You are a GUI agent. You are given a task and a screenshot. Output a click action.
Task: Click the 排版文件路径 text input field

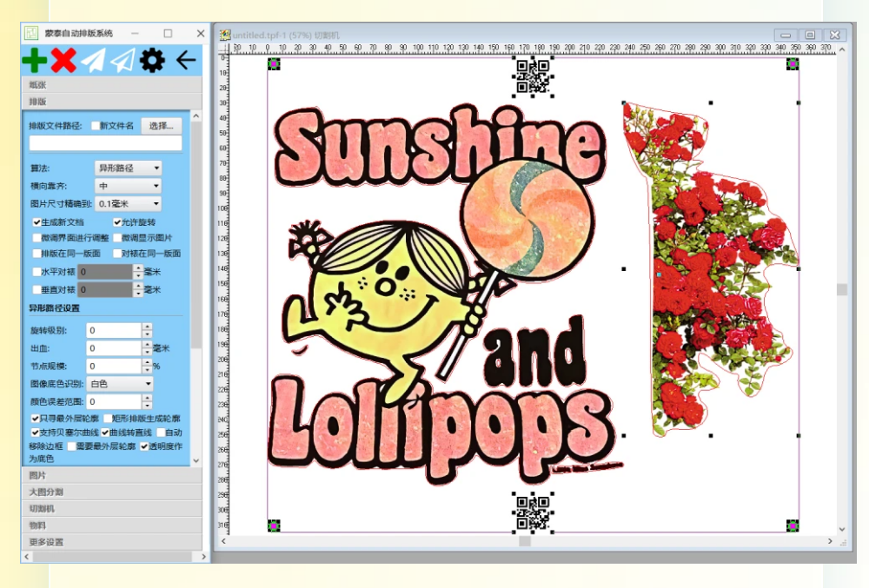click(105, 143)
